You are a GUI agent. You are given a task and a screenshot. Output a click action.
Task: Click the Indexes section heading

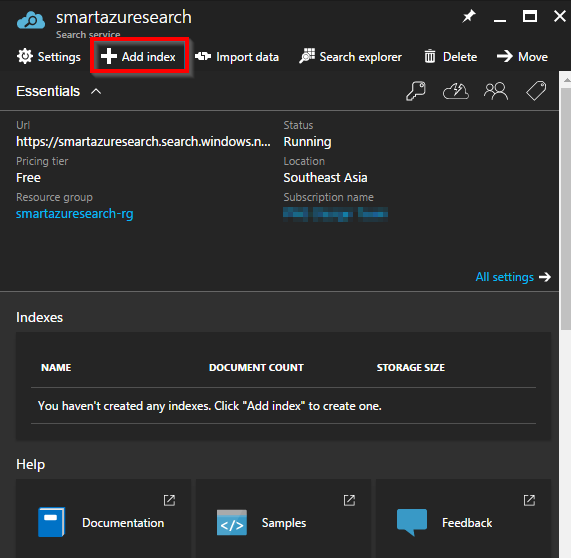pos(39,318)
